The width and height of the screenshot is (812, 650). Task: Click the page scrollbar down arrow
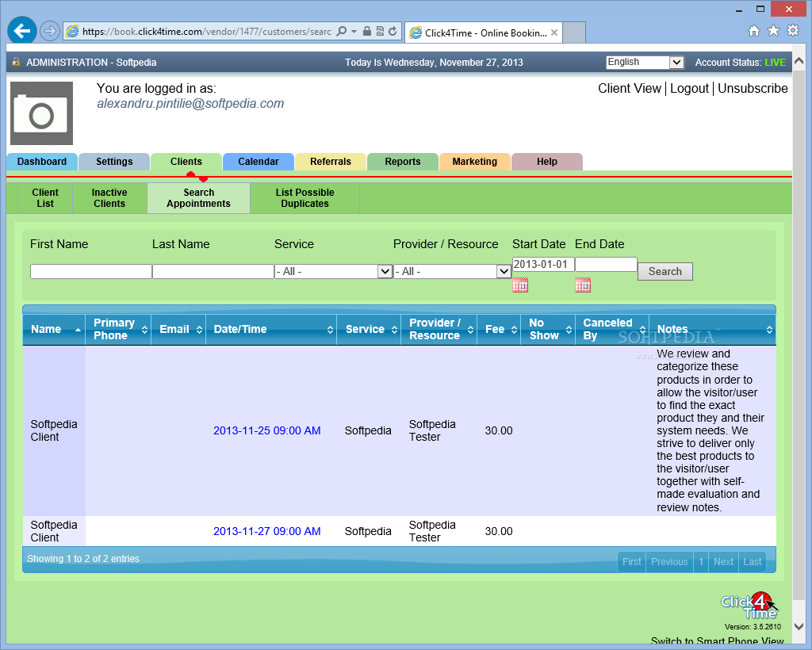(x=799, y=627)
